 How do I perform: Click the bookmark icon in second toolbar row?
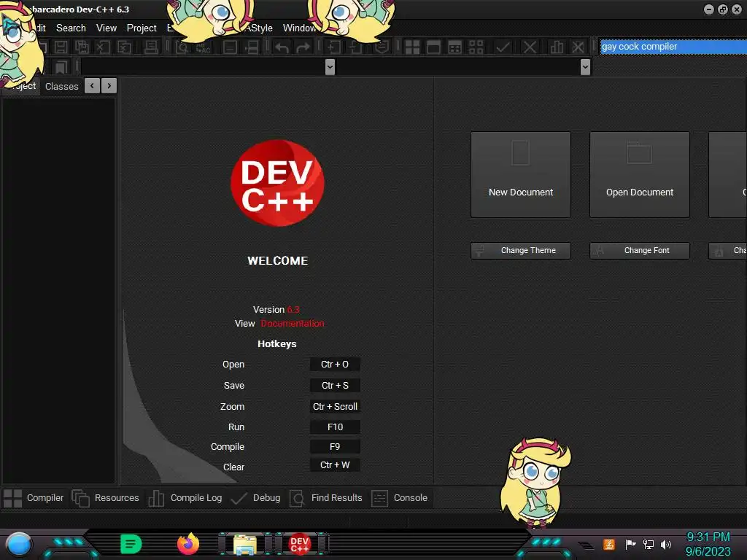point(61,67)
